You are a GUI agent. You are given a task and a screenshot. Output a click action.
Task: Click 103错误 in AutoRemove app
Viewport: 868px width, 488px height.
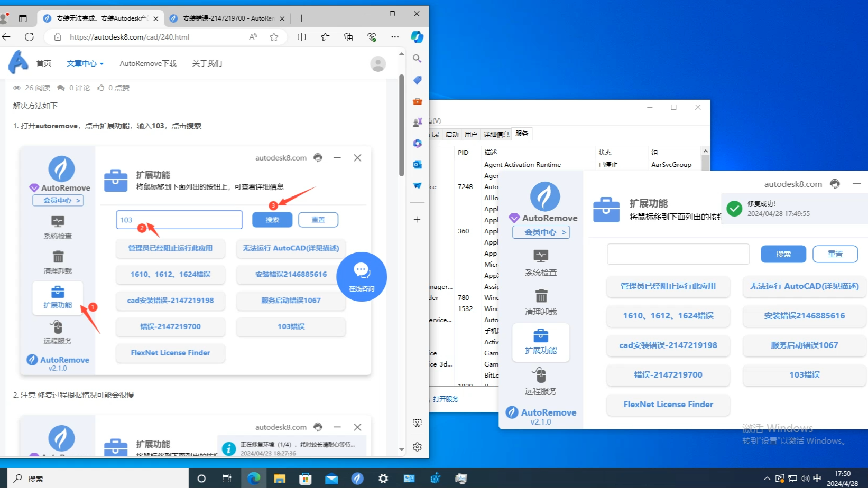[x=805, y=375]
